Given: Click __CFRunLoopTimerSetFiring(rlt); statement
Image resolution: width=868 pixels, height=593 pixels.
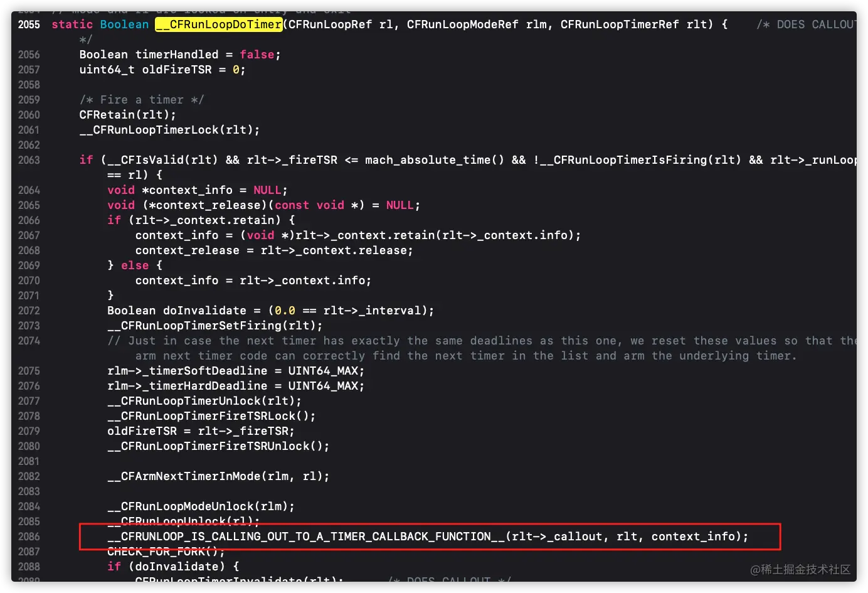Looking at the screenshot, I should pos(214,326).
